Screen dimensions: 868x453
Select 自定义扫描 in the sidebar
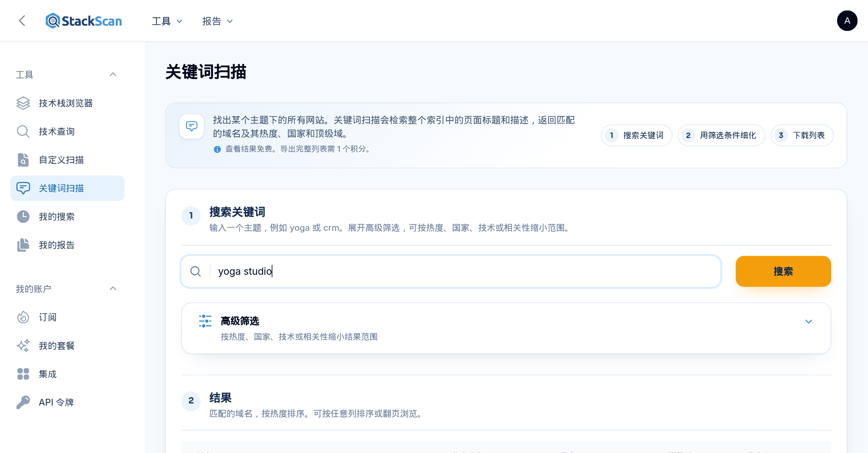pyautogui.click(x=67, y=160)
